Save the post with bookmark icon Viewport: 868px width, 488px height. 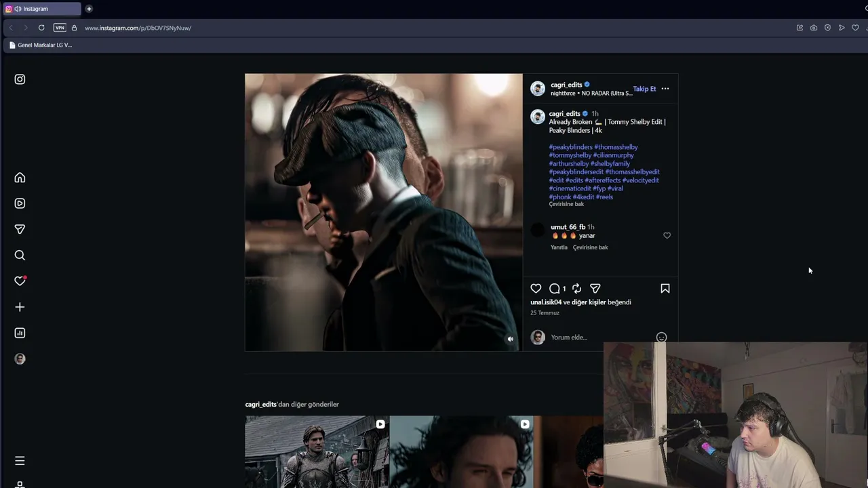[x=665, y=289]
